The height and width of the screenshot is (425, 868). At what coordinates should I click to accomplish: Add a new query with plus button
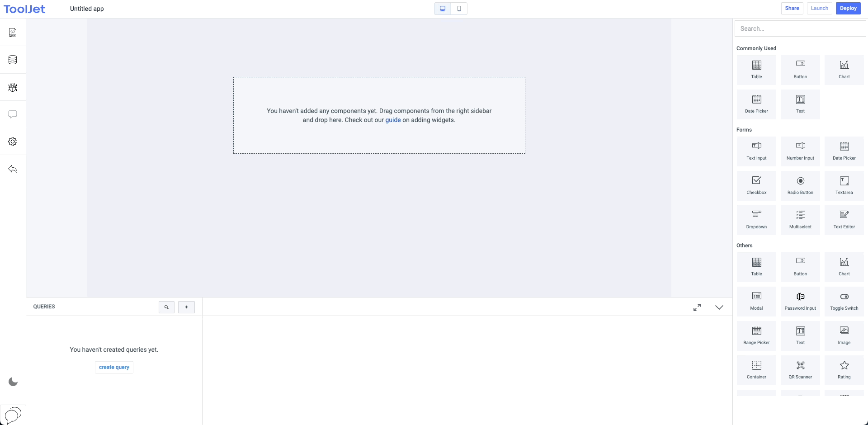point(186,307)
